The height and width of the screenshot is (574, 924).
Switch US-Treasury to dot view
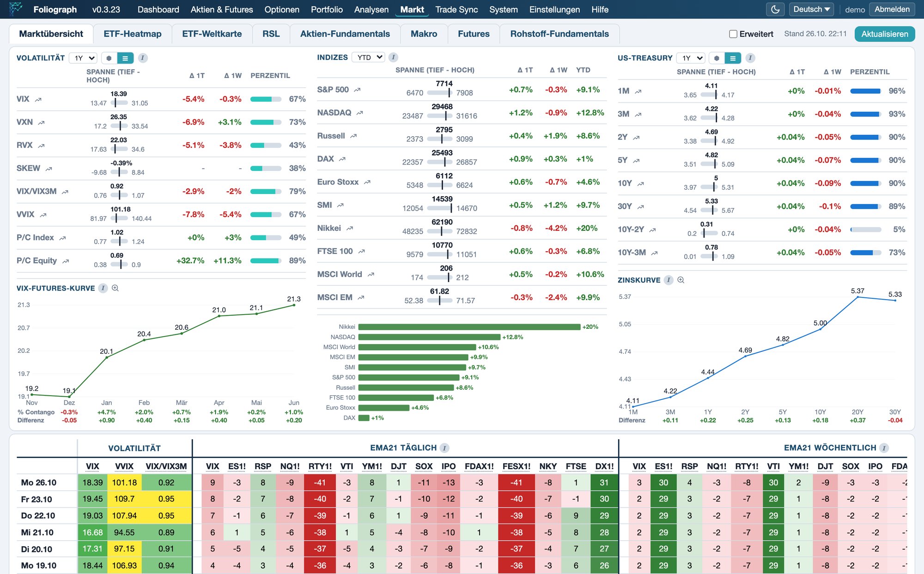[x=717, y=58]
